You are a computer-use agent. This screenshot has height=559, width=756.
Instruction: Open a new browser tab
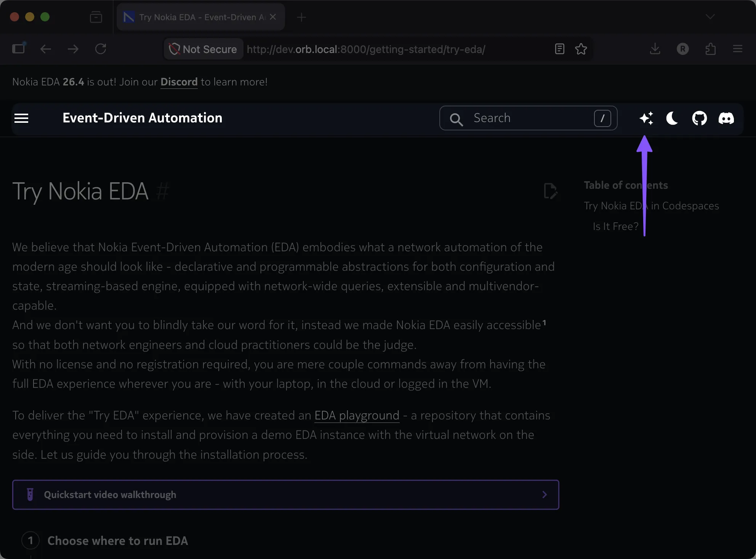[301, 17]
